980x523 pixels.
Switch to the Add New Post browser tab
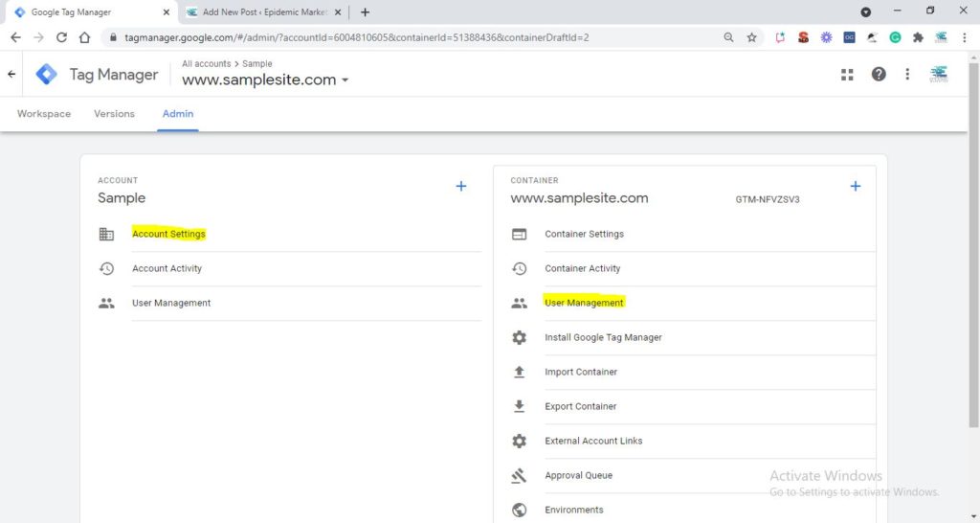point(264,11)
